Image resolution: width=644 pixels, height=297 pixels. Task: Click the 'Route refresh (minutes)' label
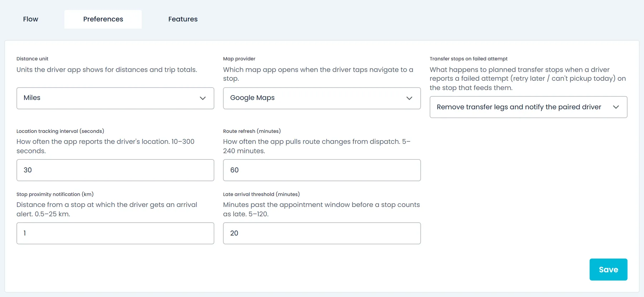coord(252,131)
